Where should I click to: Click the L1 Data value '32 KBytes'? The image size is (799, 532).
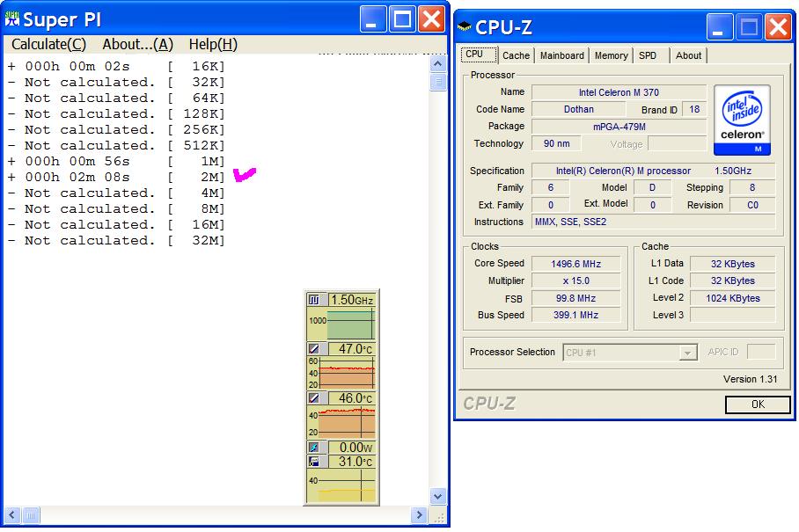click(733, 264)
